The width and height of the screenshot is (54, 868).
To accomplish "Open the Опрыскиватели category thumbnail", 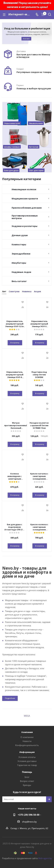I will [x=15, y=114].
